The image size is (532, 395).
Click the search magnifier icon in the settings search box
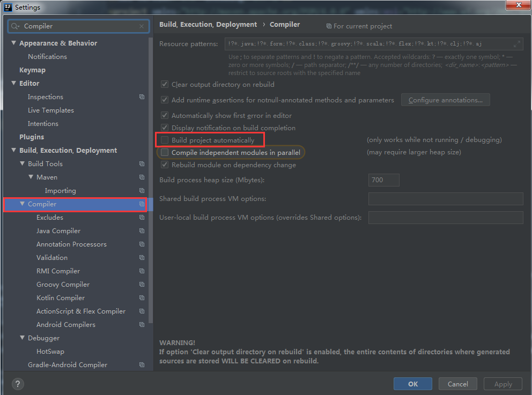pyautogui.click(x=14, y=26)
